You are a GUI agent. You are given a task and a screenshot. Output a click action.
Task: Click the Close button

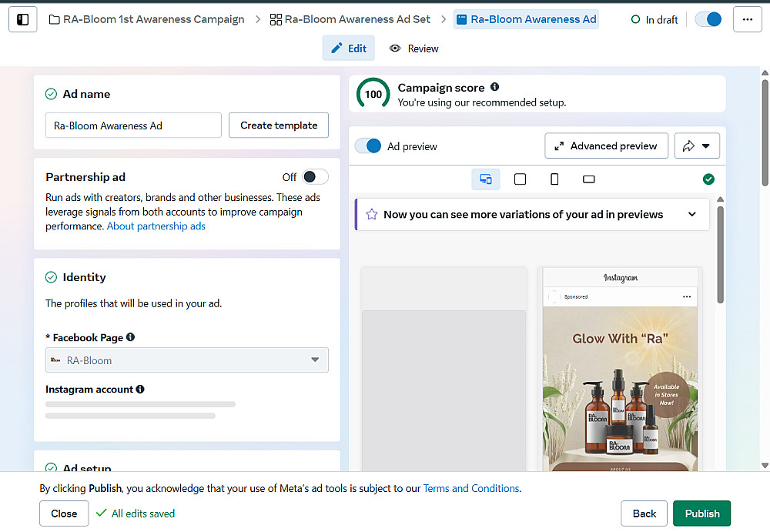[64, 514]
